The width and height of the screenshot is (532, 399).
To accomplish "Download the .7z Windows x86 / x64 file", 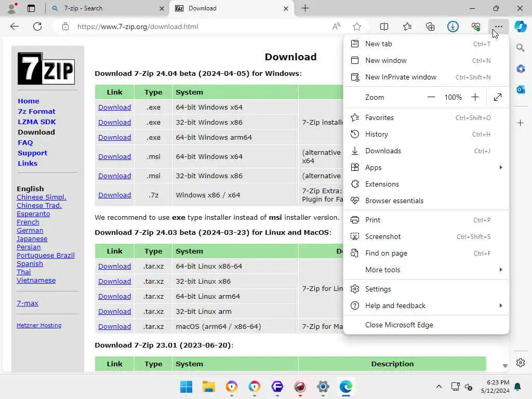I will point(114,195).
